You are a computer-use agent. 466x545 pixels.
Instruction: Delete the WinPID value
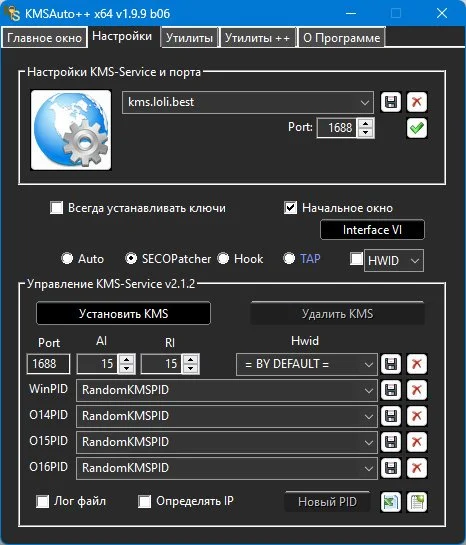(417, 390)
